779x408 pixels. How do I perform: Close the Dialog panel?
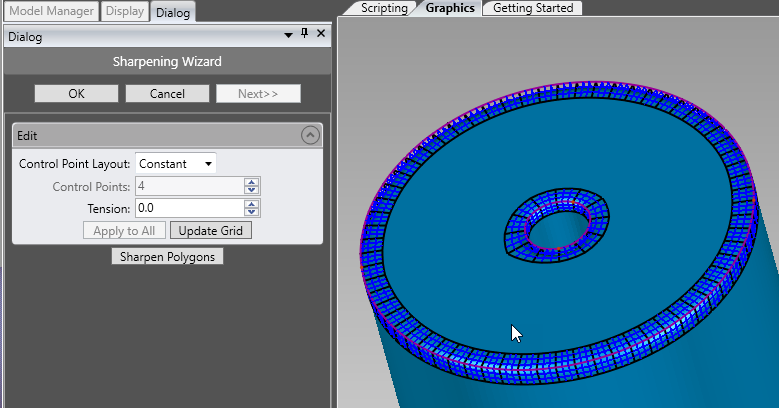[x=321, y=33]
